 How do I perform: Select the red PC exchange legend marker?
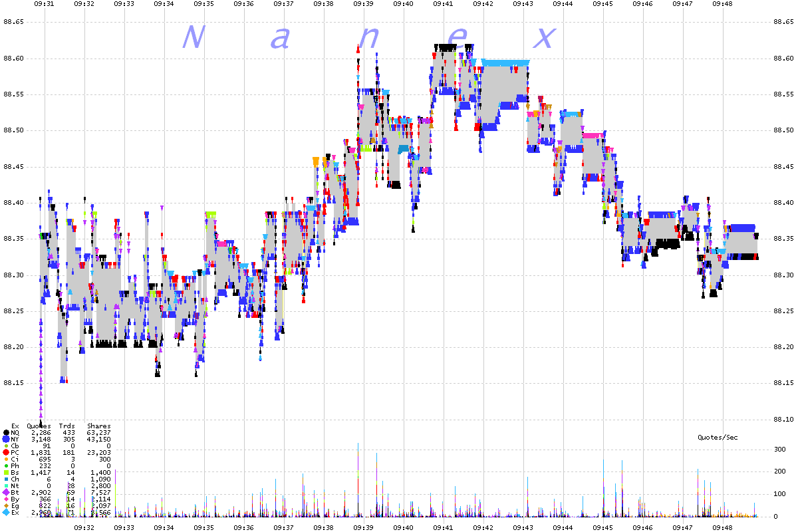click(x=7, y=452)
